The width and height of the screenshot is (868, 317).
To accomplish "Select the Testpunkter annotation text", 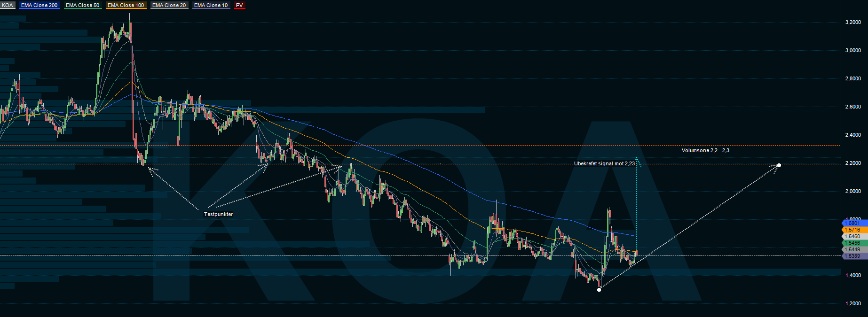I will pyautogui.click(x=218, y=214).
